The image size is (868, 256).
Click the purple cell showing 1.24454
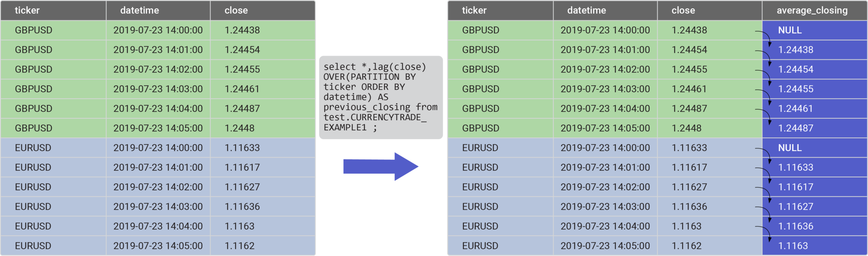coord(815,69)
